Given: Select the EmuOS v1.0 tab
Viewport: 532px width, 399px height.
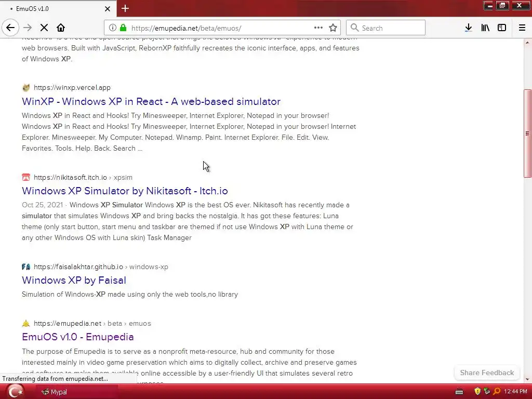Looking at the screenshot, I should click(58, 9).
